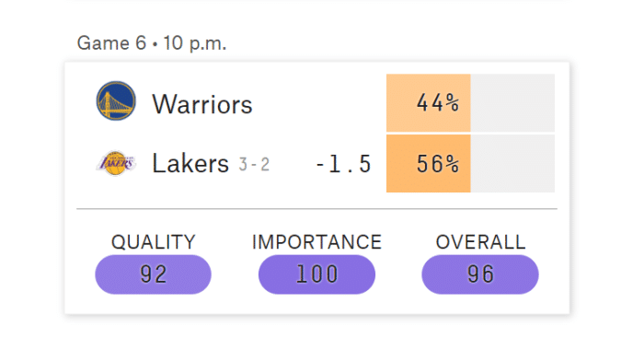Viewport: 644px width, 338px height.
Task: Click the Game 6 10 p.m. header
Action: pos(152,43)
